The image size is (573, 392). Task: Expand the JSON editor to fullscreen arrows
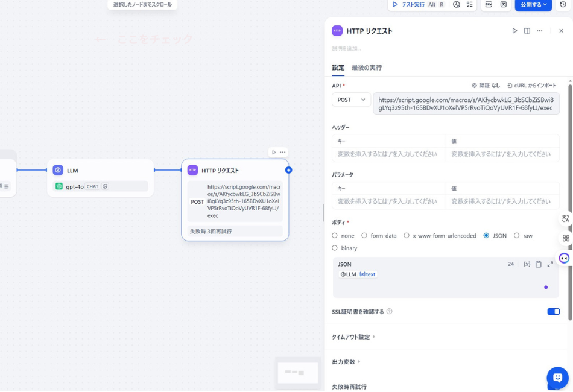coord(549,264)
